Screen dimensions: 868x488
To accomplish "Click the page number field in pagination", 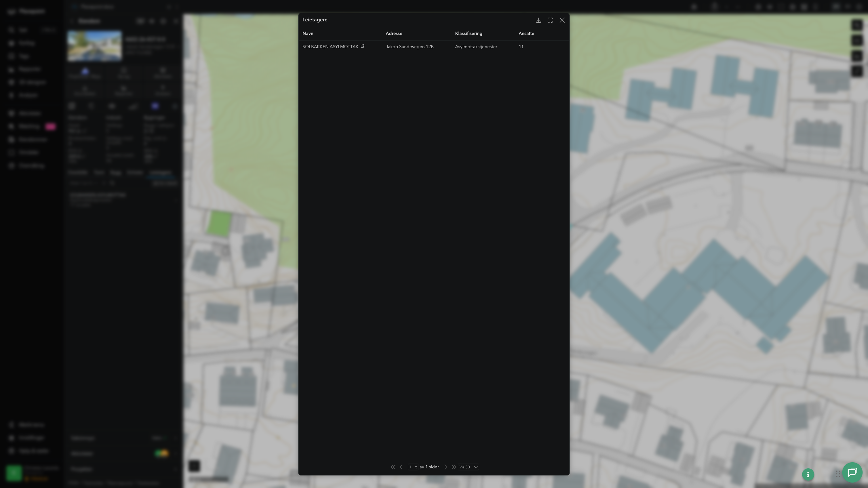I will pyautogui.click(x=413, y=467).
